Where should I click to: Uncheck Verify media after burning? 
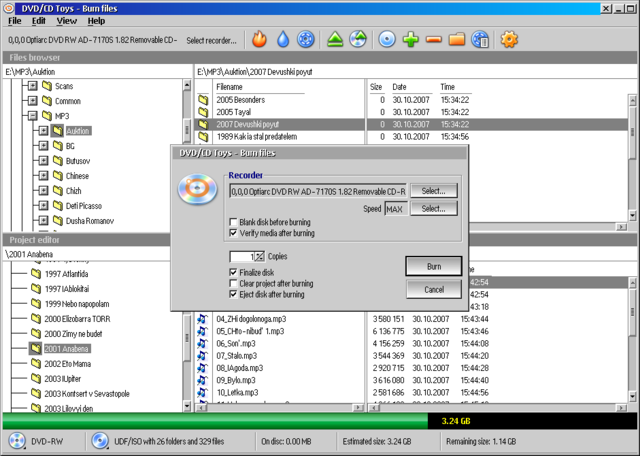233,233
